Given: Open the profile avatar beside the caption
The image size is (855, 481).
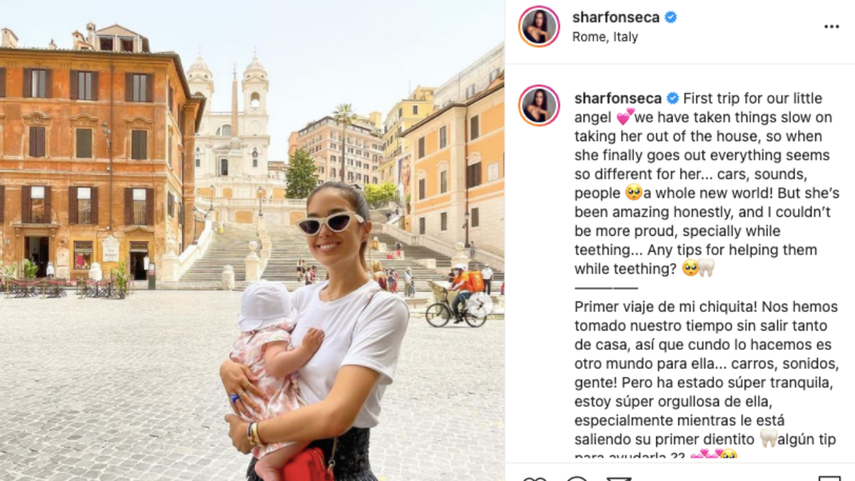Looking at the screenshot, I should tap(539, 105).
